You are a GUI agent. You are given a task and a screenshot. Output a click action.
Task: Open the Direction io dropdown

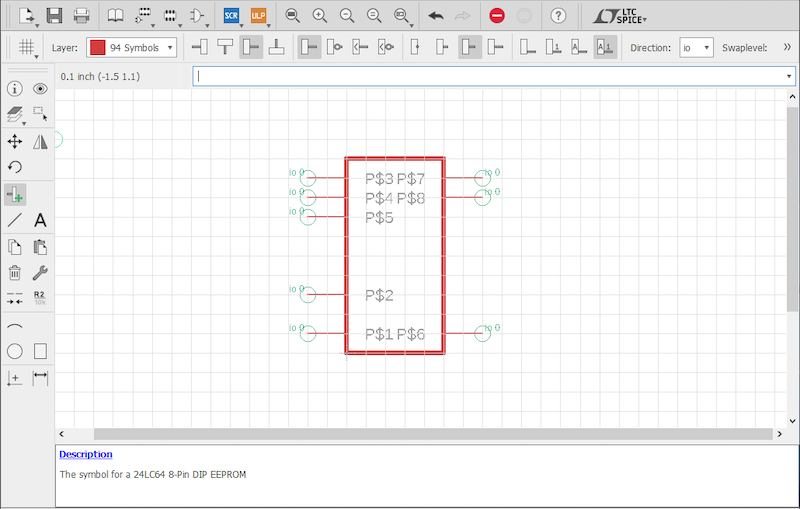[x=696, y=47]
